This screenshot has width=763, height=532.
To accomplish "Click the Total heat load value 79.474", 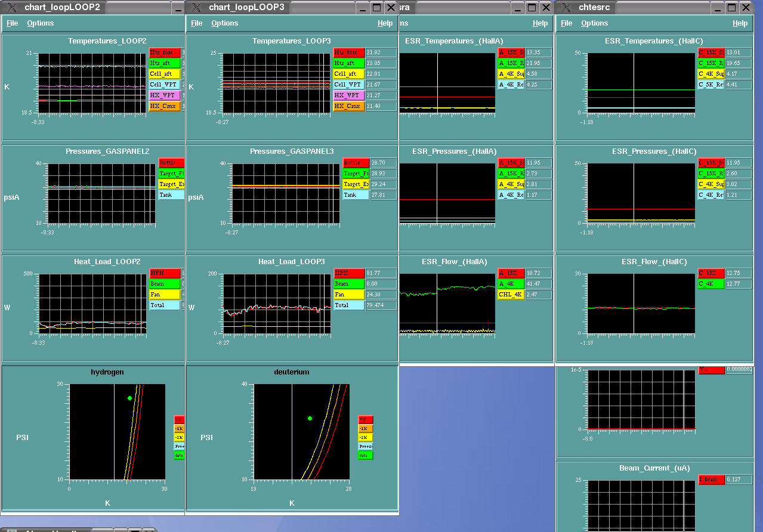I will [x=381, y=305].
